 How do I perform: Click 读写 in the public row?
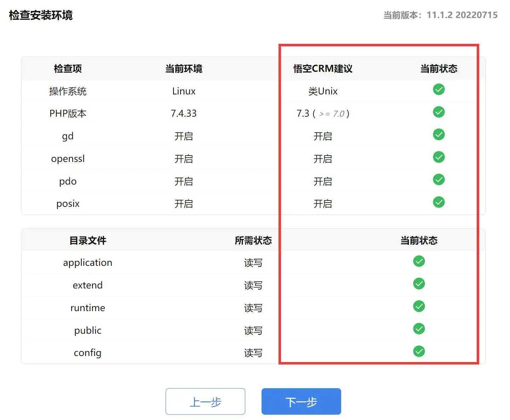tap(253, 331)
